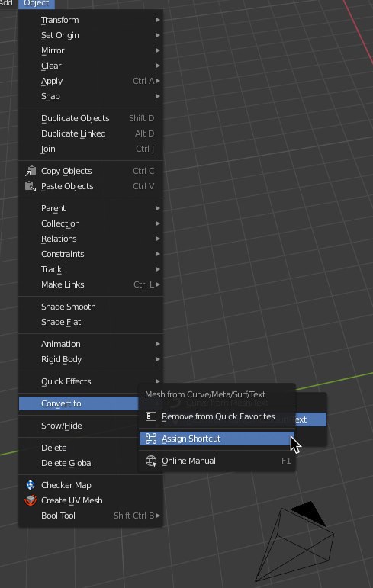
Task: Expand the Mirror submenu
Action: point(91,50)
